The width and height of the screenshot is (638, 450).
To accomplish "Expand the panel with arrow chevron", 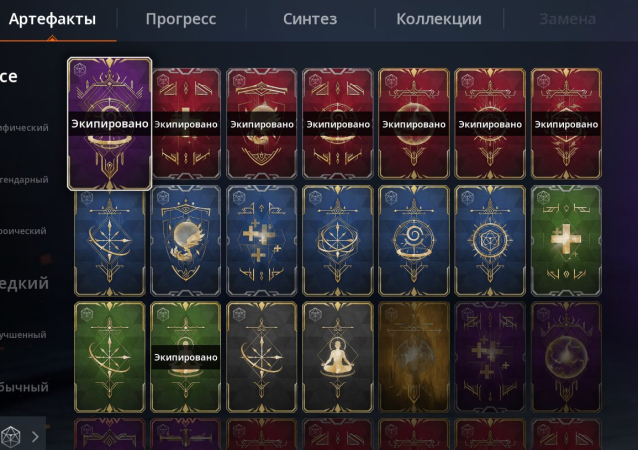I will click(35, 437).
